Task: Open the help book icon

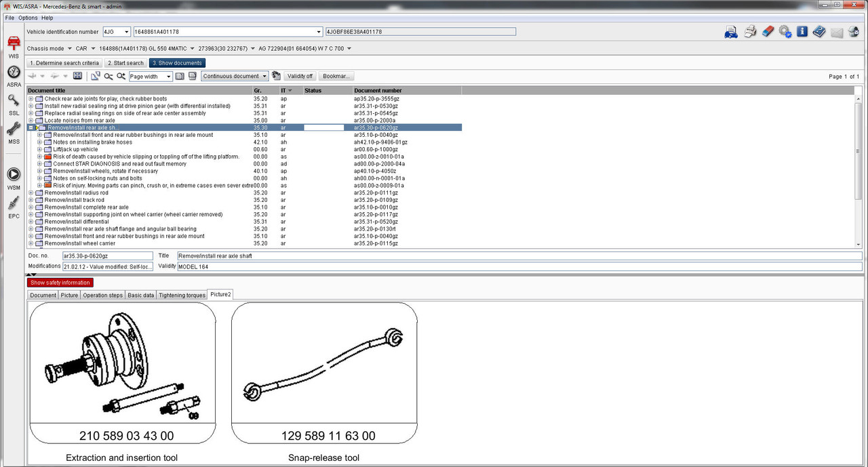Action: point(819,32)
